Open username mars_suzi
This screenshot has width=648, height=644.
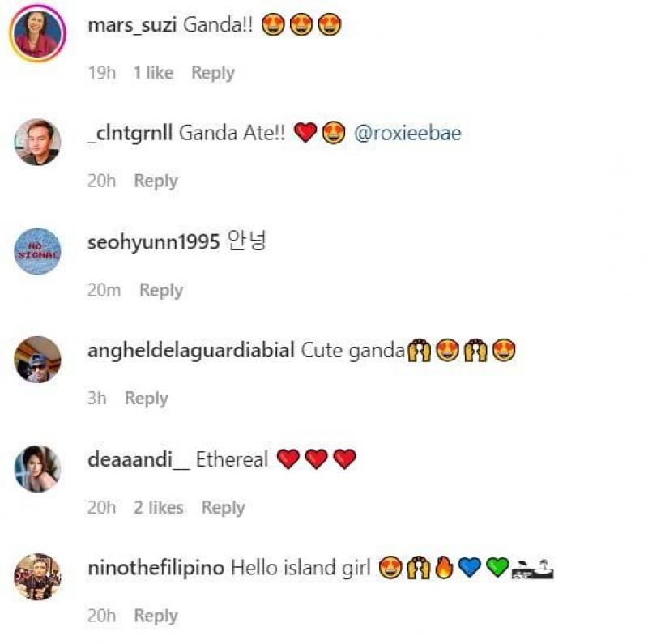click(x=132, y=25)
